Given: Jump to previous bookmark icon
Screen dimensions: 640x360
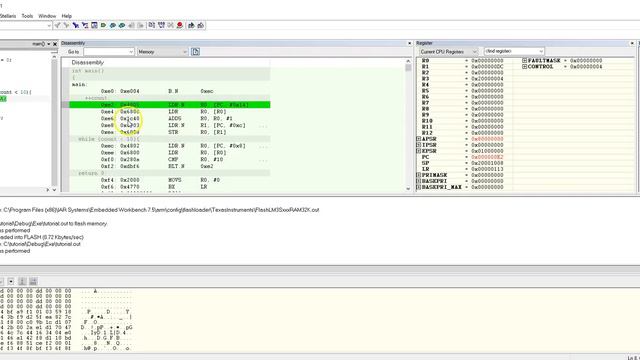Looking at the screenshot, I should coord(113,25).
